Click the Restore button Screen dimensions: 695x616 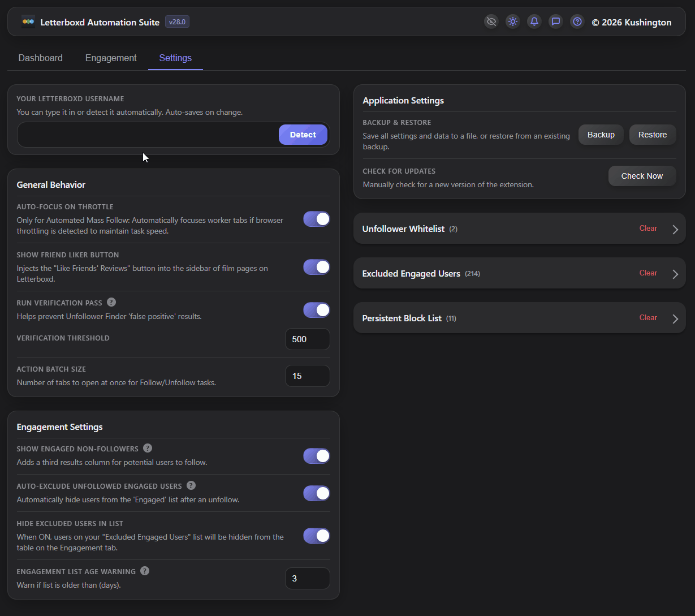tap(653, 135)
